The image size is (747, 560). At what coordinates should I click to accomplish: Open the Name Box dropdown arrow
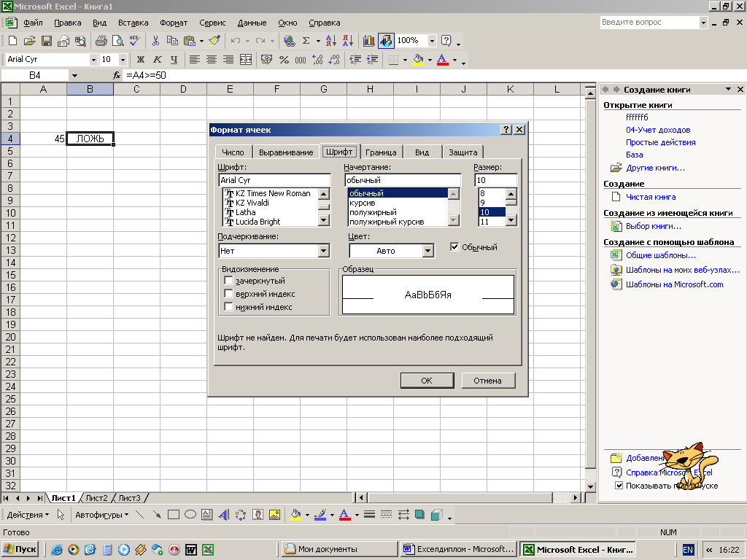pyautogui.click(x=74, y=75)
